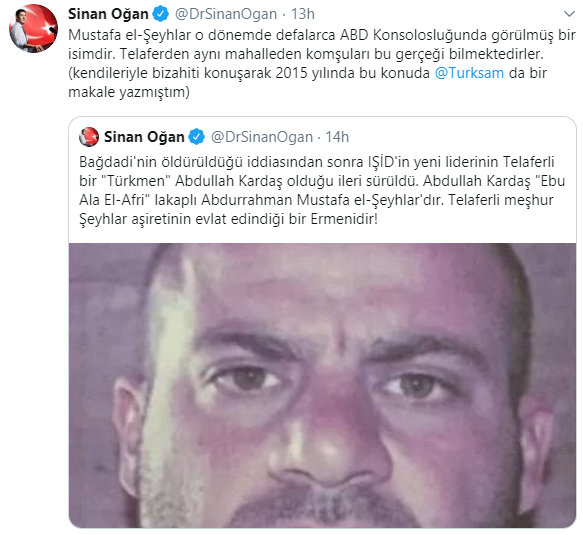Screen dimensions: 583x535
Task: Click the verified badge in the quoted tweet
Action: [196, 137]
